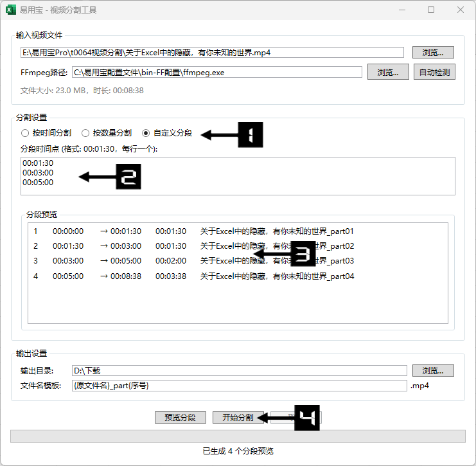Browse for the input video file
The image size is (476, 466).
pos(433,53)
